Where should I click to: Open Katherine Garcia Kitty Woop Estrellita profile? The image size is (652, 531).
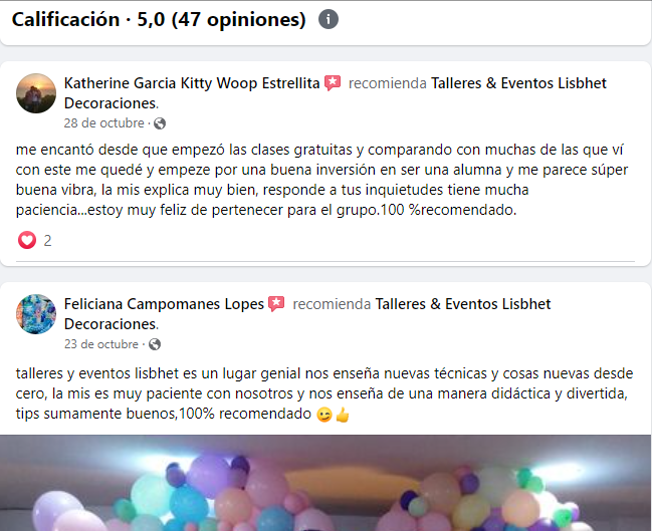pyautogui.click(x=192, y=83)
